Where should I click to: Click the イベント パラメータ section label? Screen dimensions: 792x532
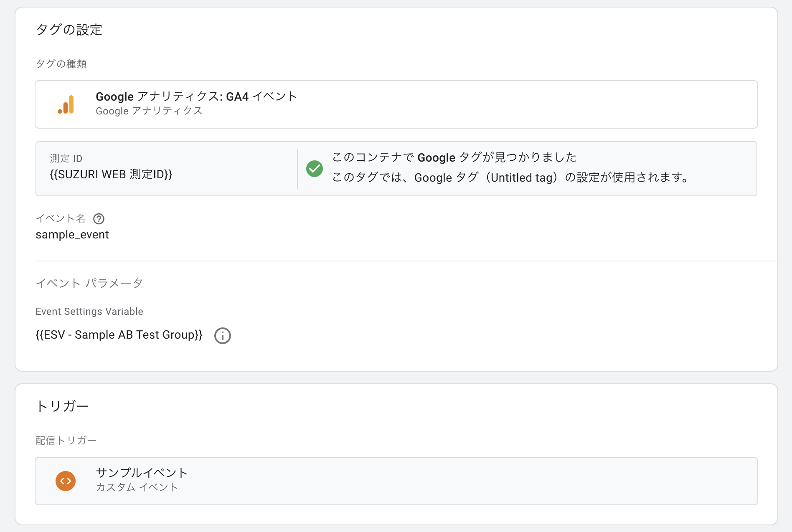(x=89, y=283)
